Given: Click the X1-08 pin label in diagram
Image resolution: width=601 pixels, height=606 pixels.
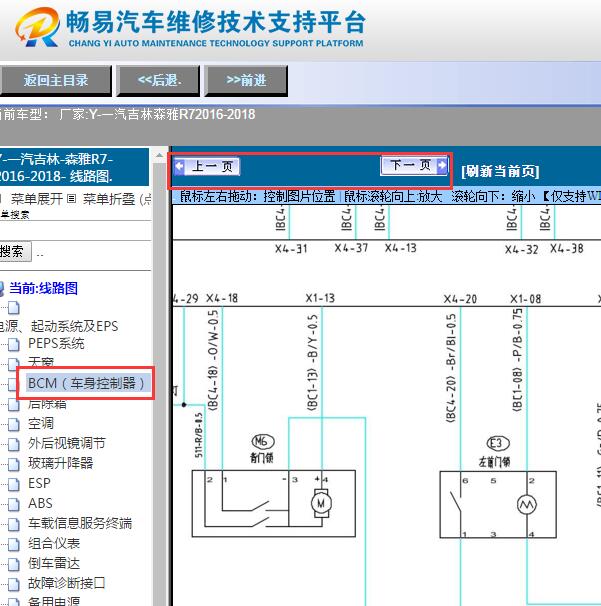Looking at the screenshot, I should point(526,299).
